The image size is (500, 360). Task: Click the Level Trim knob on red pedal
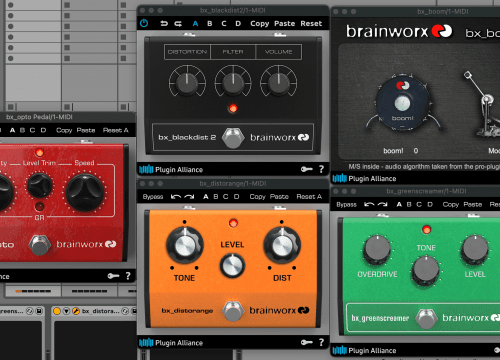point(40,185)
